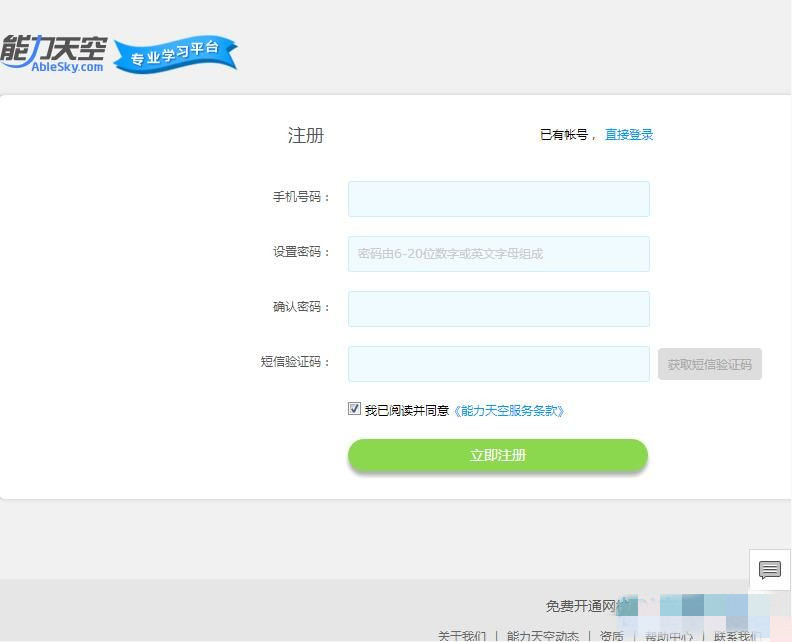Focus the 手机号码 input field
The width and height of the screenshot is (792, 642).
coord(499,199)
